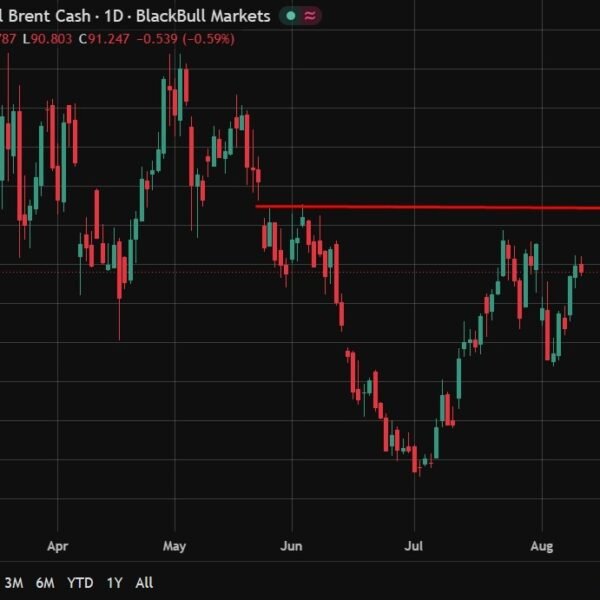
Task: Click the BlackBull Markets source label
Action: pyautogui.click(x=203, y=16)
